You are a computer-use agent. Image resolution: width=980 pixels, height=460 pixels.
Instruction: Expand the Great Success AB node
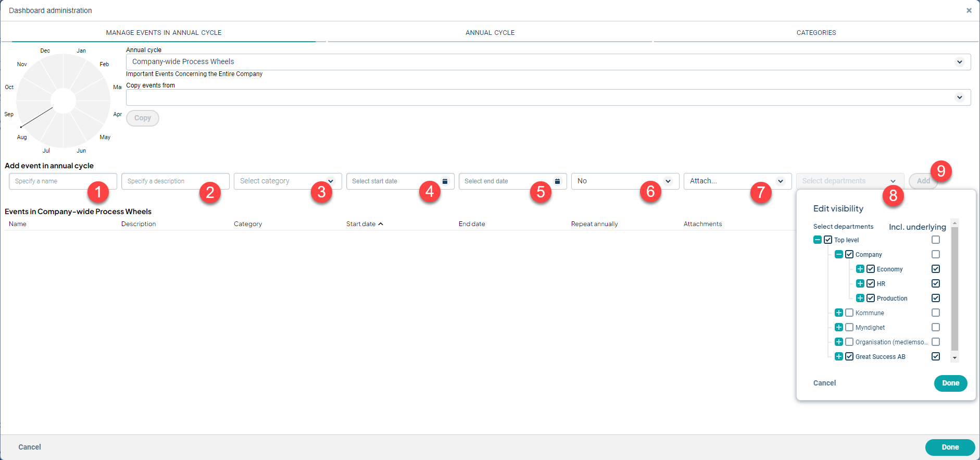tap(838, 357)
